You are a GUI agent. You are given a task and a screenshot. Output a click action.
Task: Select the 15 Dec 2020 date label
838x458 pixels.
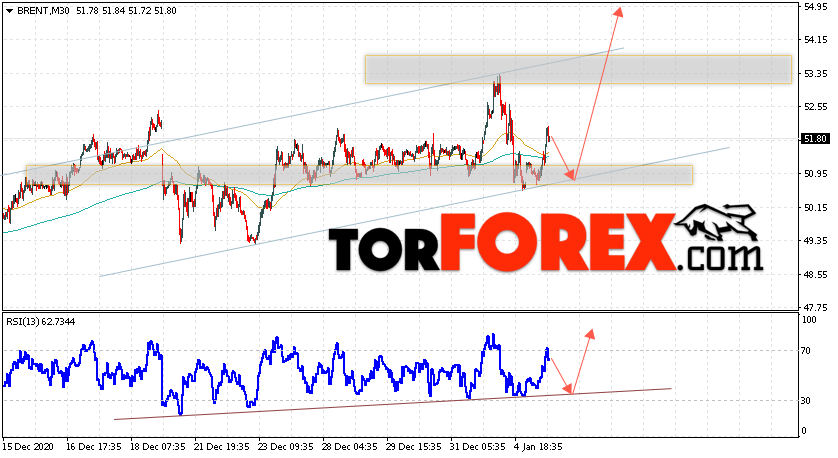[x=26, y=447]
